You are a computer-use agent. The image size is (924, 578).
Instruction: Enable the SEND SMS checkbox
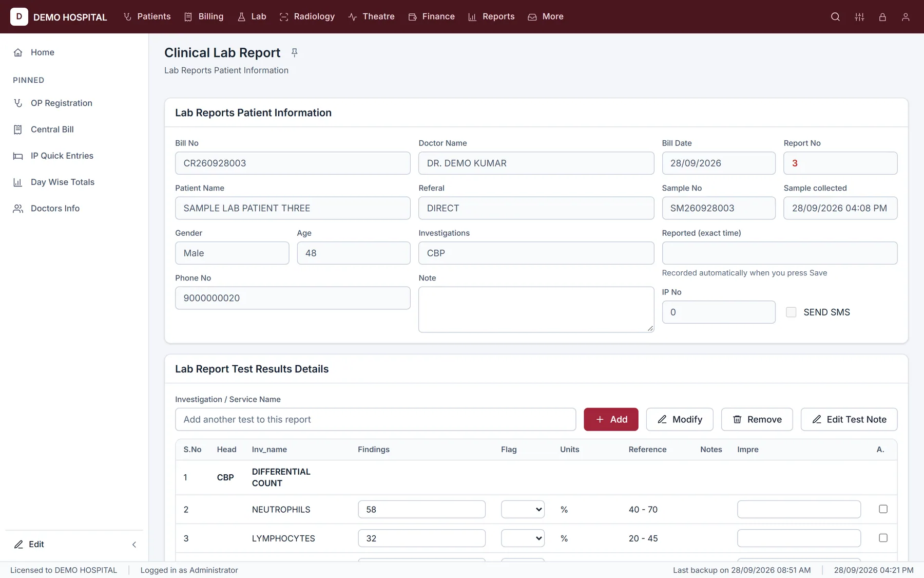point(791,312)
